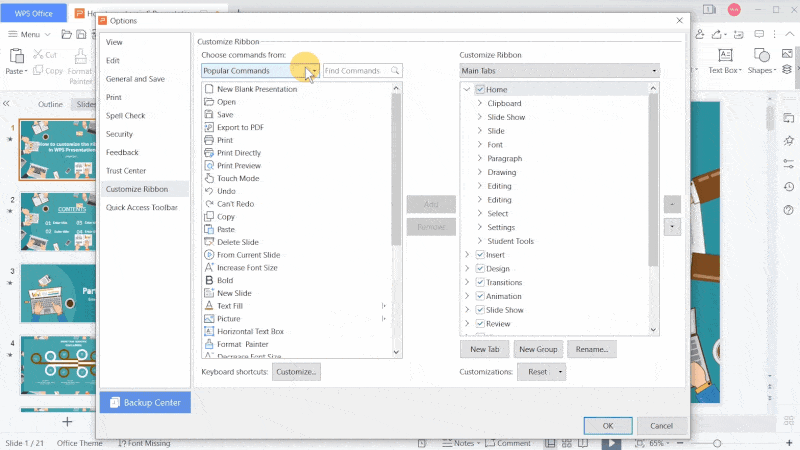Open the Menu button in WPS toolbar

[29, 34]
